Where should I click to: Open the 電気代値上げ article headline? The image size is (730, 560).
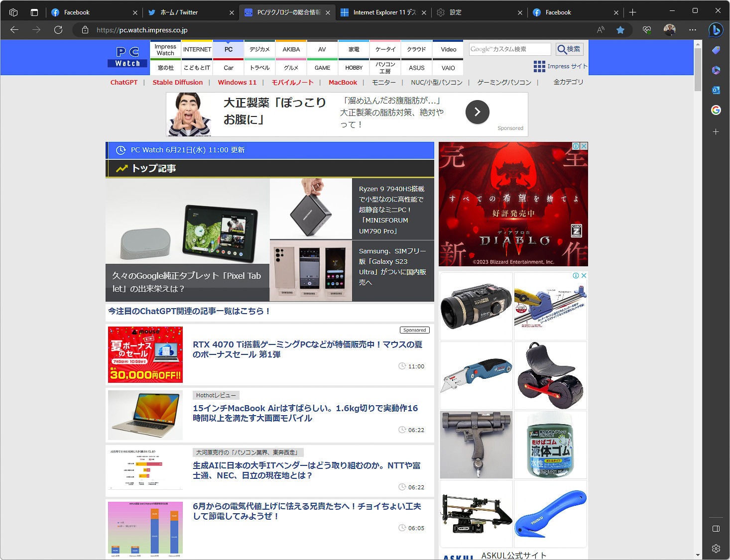coord(307,511)
